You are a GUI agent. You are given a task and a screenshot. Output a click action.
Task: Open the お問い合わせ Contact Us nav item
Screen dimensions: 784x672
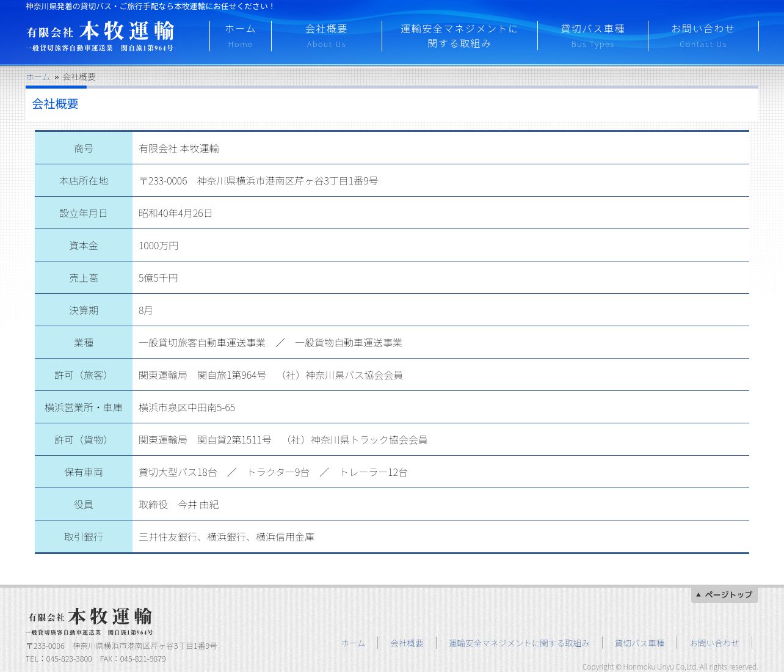tap(703, 36)
